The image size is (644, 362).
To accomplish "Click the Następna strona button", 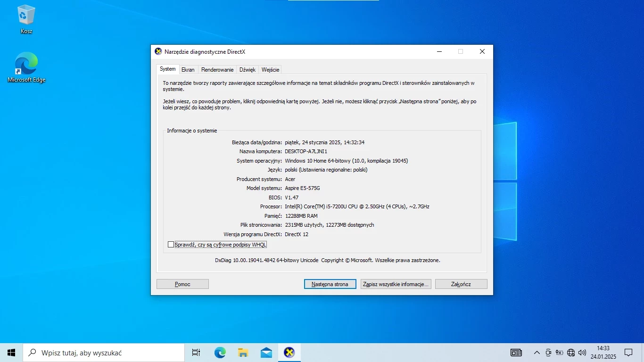I will (x=330, y=284).
